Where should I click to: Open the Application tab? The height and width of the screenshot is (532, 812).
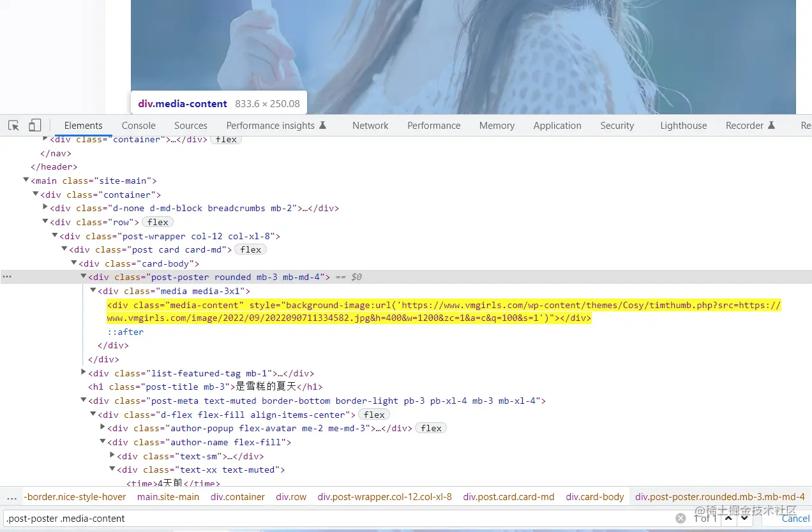coord(557,126)
